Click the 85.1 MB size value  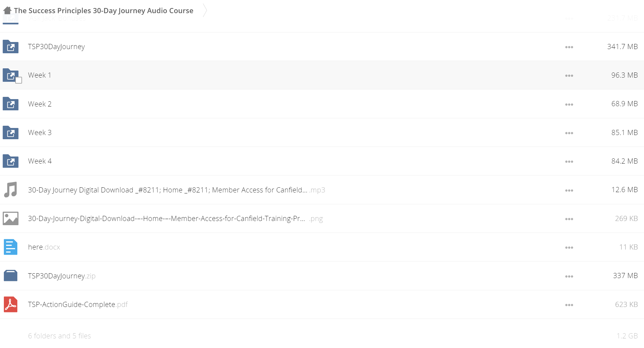(x=624, y=132)
